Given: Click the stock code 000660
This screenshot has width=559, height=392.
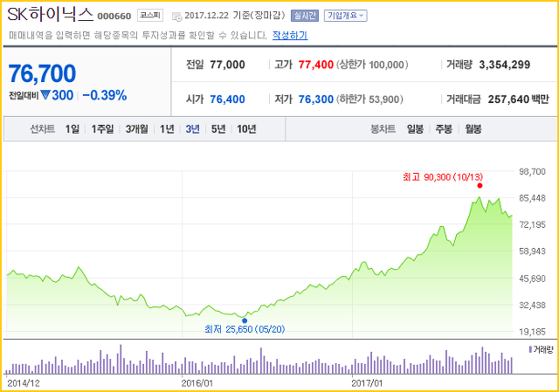Looking at the screenshot, I should [x=114, y=17].
